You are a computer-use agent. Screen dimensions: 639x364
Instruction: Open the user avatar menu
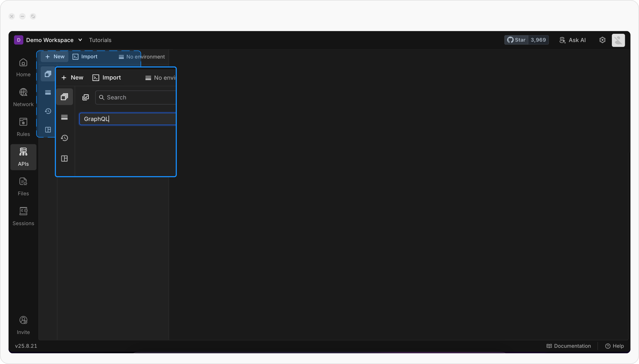pyautogui.click(x=618, y=40)
